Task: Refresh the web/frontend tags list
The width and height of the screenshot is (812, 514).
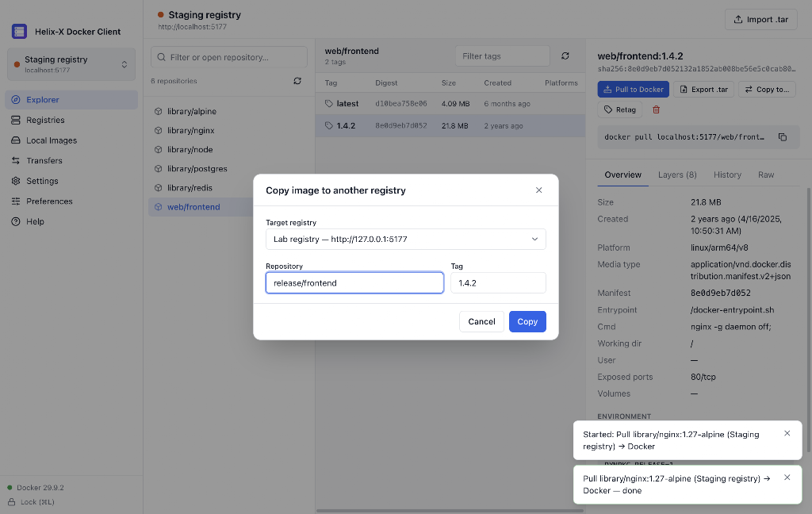Action: coord(565,56)
